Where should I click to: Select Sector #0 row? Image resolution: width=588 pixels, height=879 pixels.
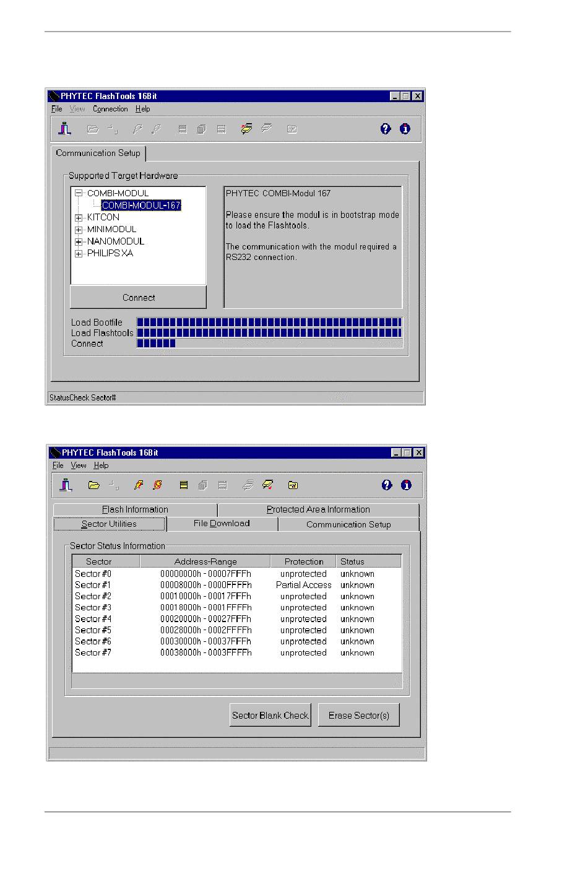pos(236,574)
